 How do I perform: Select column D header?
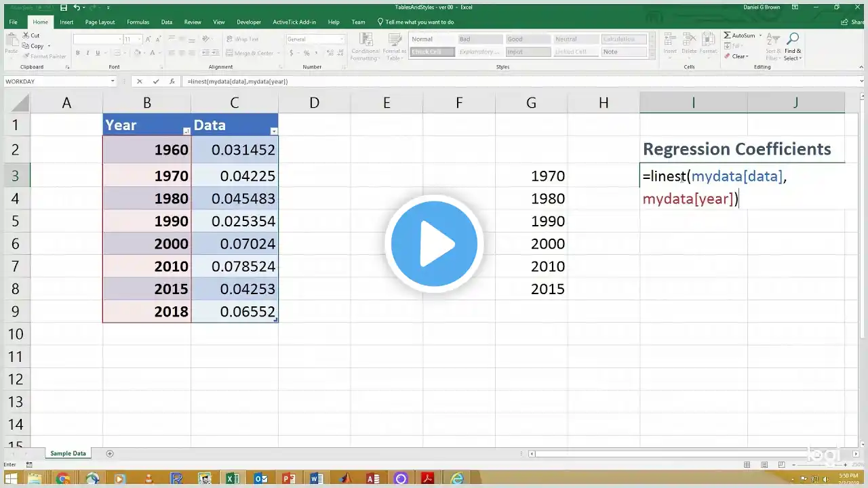click(x=315, y=103)
